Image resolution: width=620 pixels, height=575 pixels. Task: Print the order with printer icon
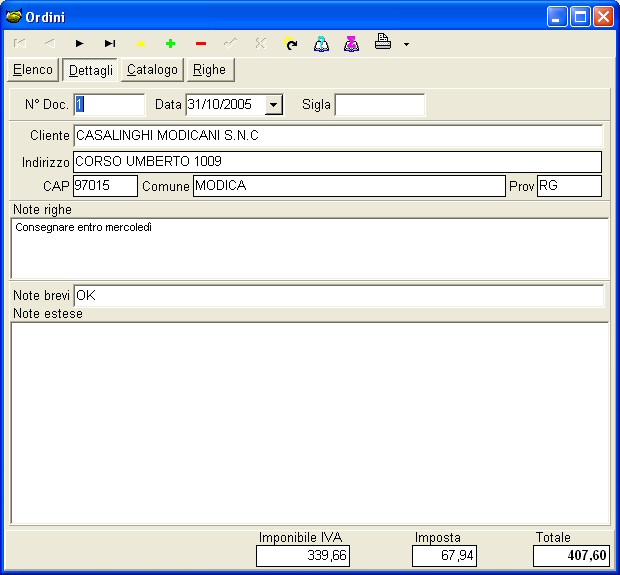383,42
